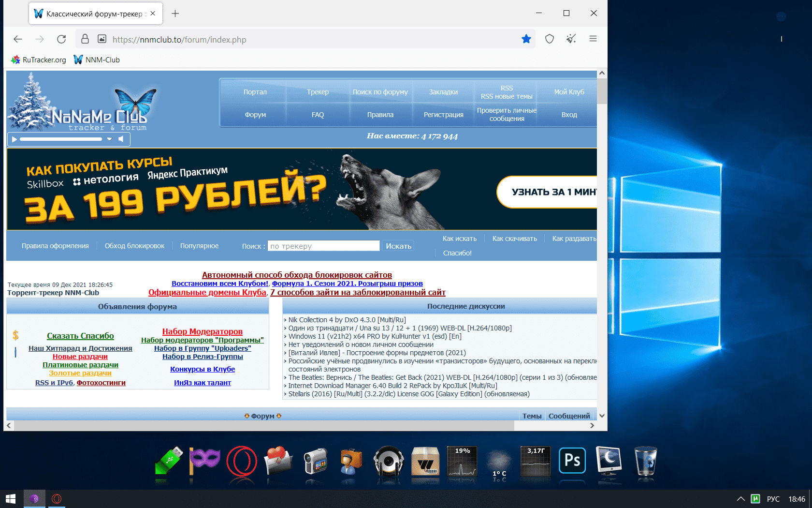
Task: Open the Windows 11 (v21h2) discussion
Action: point(375,336)
